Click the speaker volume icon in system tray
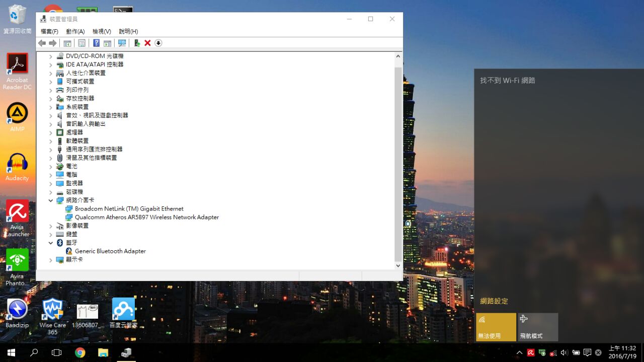The height and width of the screenshot is (362, 644). point(564,352)
